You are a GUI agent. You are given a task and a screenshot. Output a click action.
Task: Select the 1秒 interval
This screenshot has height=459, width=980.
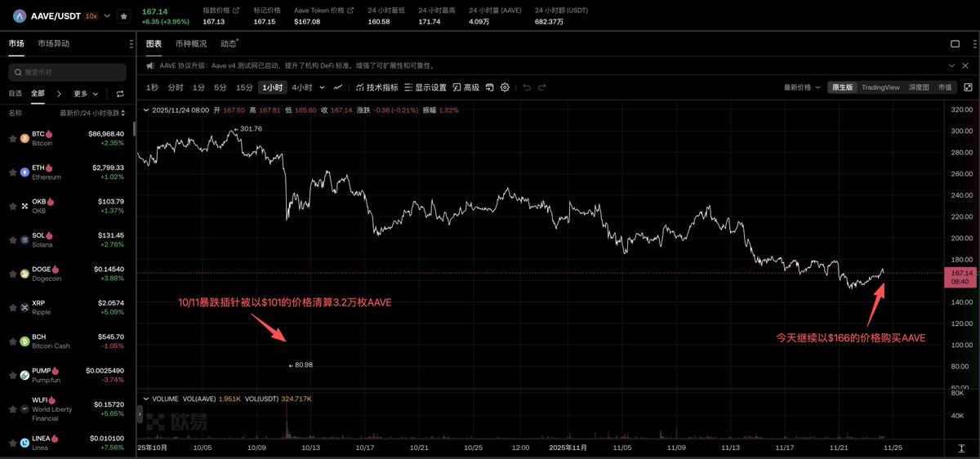153,87
